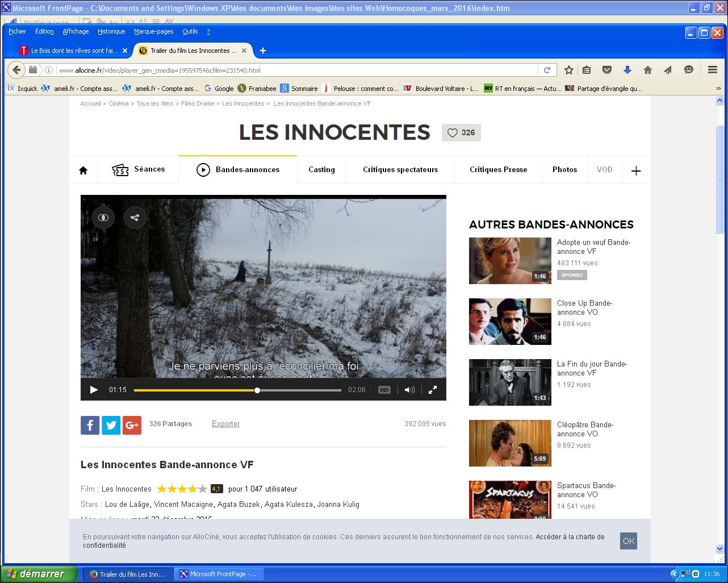Open the Critiques Presse tab
This screenshot has height=583, width=728.
tap(499, 170)
